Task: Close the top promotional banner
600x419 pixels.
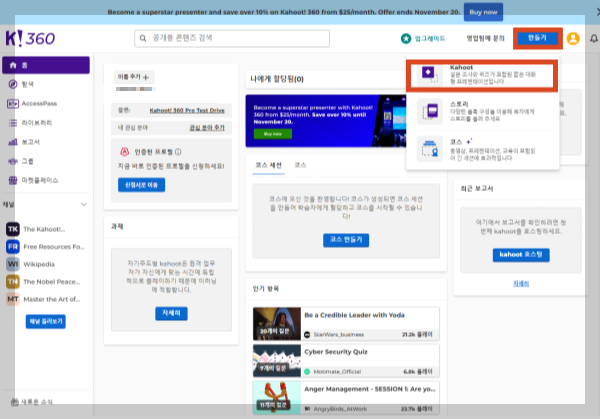Action: (598, 12)
